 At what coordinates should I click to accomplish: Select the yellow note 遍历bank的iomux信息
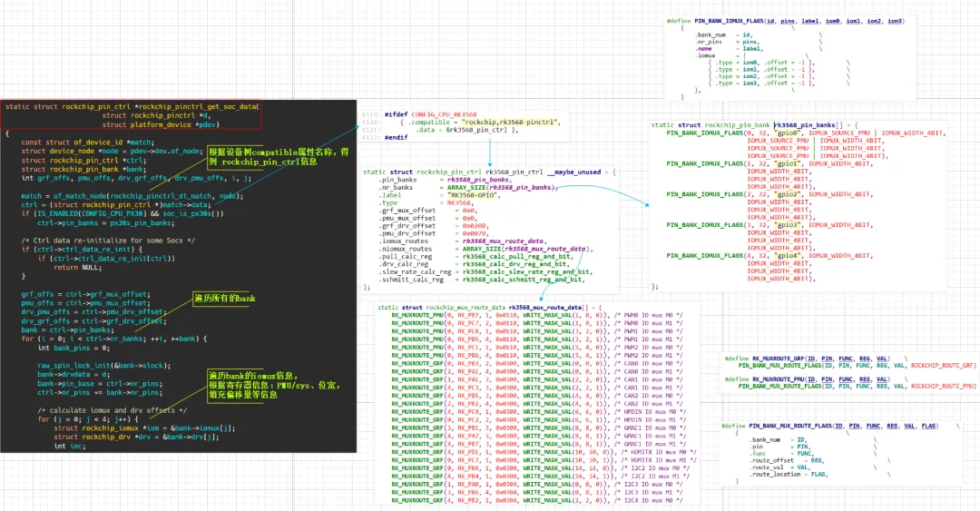click(x=275, y=385)
